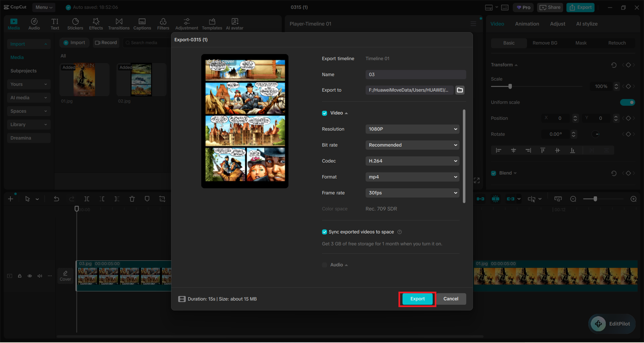Switch to the Animation tab
Screen dimensions: 644x343
(x=527, y=23)
